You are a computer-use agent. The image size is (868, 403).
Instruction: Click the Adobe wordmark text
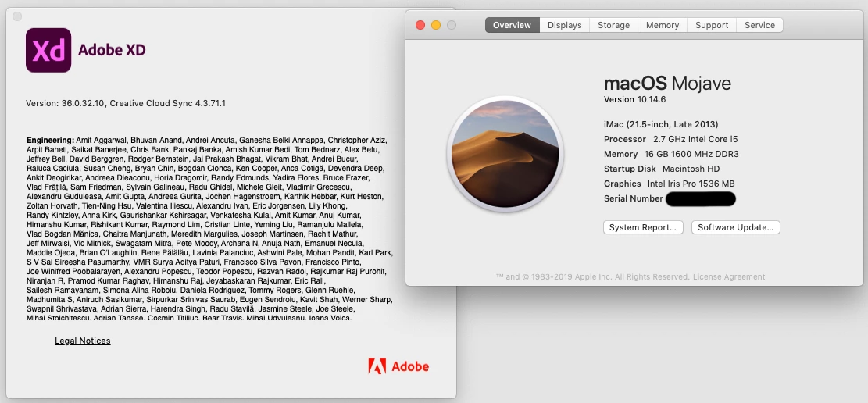(410, 366)
